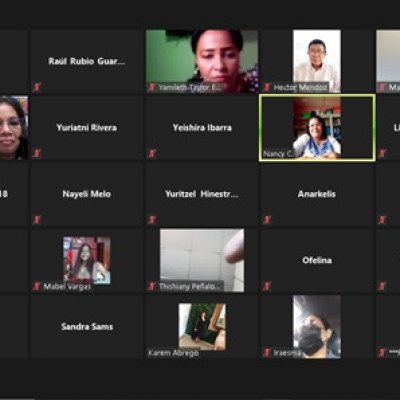Click muted mic icon beside Mabel Vargas name
This screenshot has width=400, height=400.
coord(37,286)
